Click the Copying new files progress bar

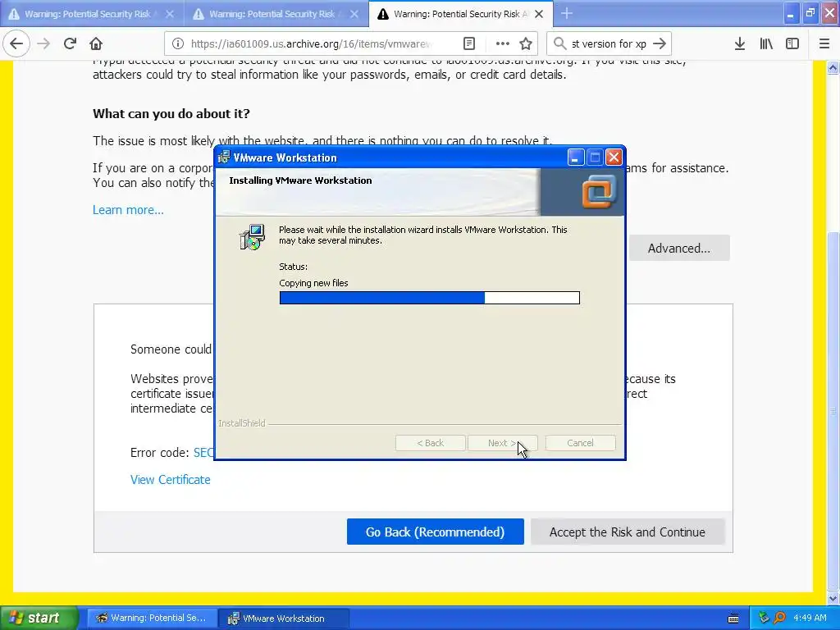(430, 297)
